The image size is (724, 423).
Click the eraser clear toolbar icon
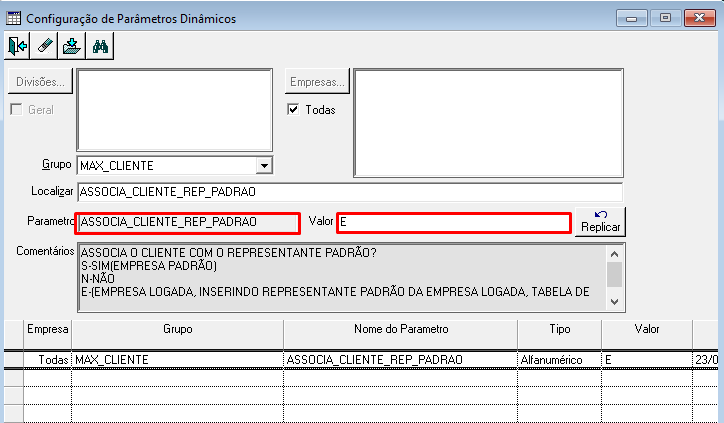click(x=44, y=46)
